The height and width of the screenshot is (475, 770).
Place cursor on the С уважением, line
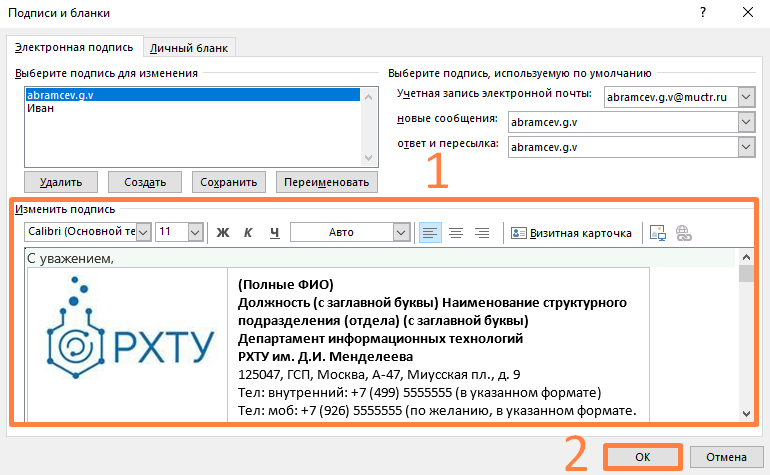tap(70, 258)
